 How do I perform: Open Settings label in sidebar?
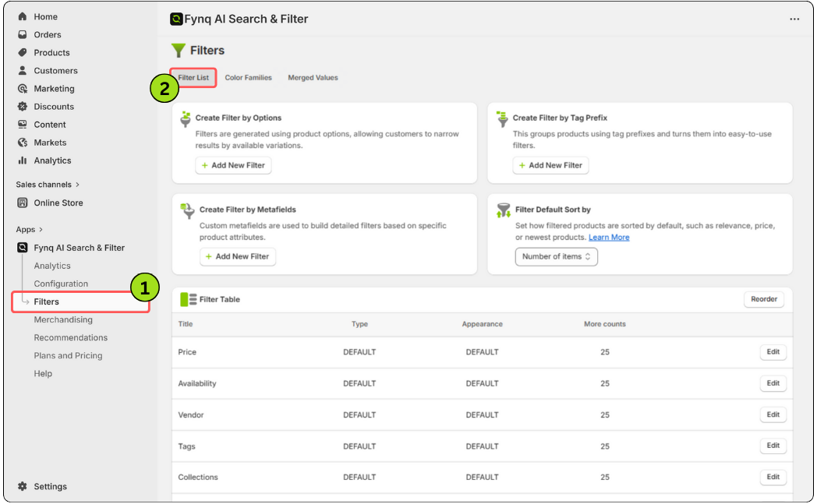pyautogui.click(x=50, y=486)
